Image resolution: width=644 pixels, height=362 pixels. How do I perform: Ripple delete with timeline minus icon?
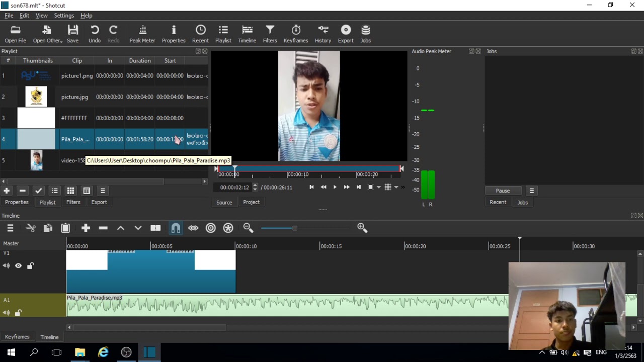[103, 228]
